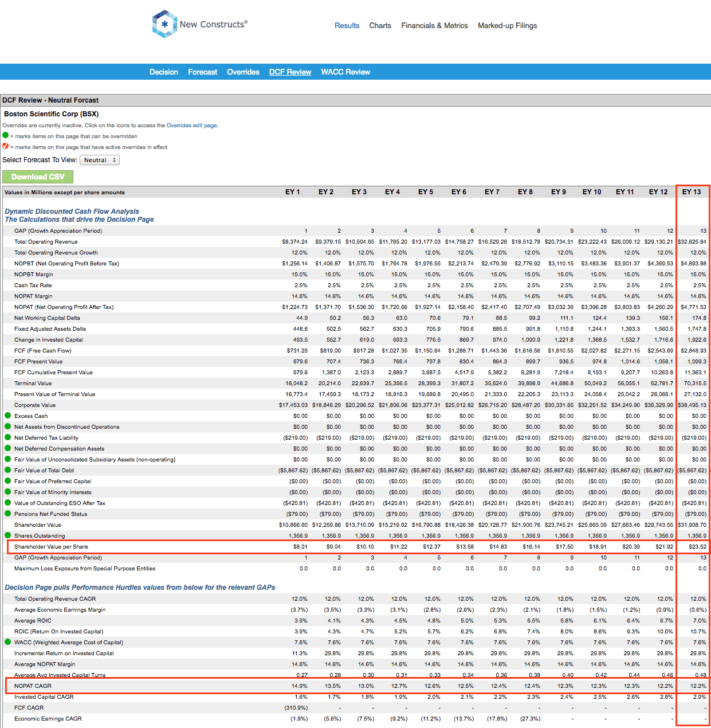Click the Terminal Value row label
The width and height of the screenshot is (711, 728).
tap(33, 383)
